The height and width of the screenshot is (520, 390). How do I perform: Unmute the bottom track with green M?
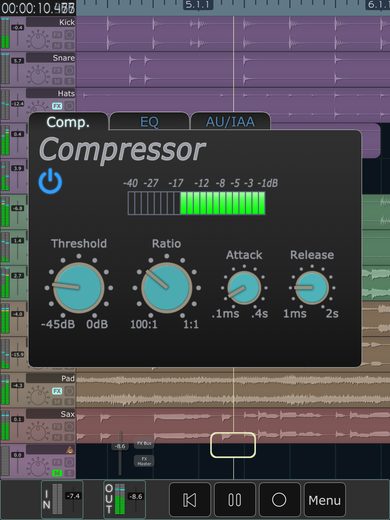57,473
